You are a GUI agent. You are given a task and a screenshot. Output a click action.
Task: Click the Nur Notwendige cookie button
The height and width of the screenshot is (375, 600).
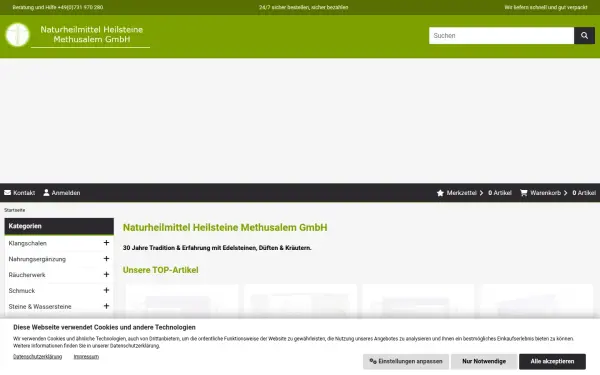(x=484, y=361)
